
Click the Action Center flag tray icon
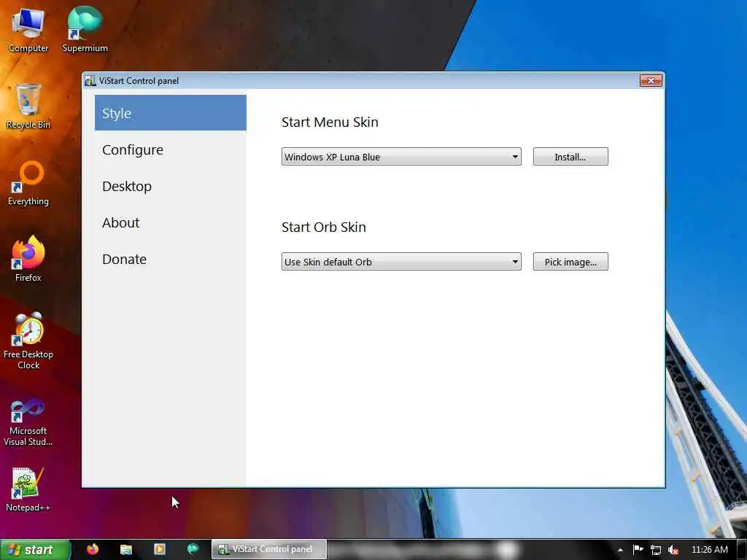(x=638, y=550)
